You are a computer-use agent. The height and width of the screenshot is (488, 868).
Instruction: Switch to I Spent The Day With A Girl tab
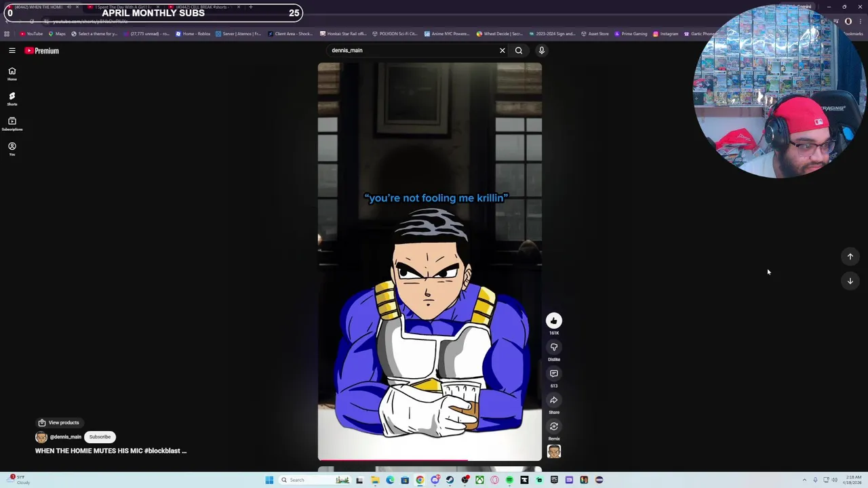(x=122, y=7)
